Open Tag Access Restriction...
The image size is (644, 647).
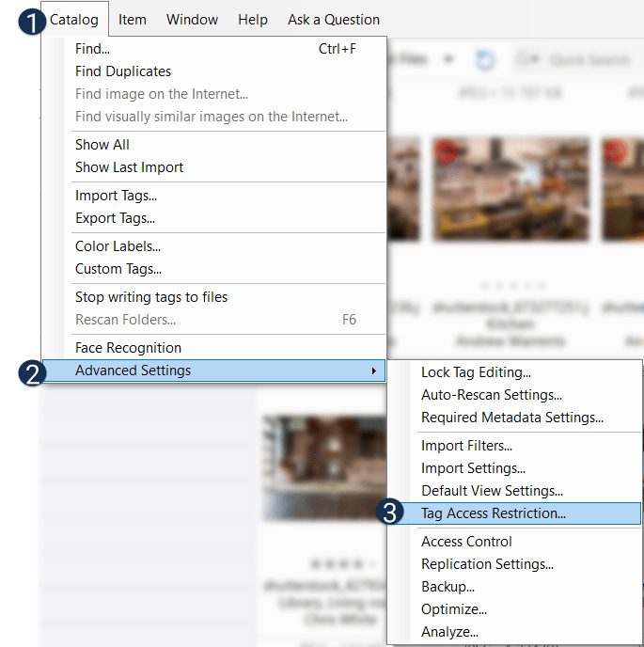[x=494, y=513]
